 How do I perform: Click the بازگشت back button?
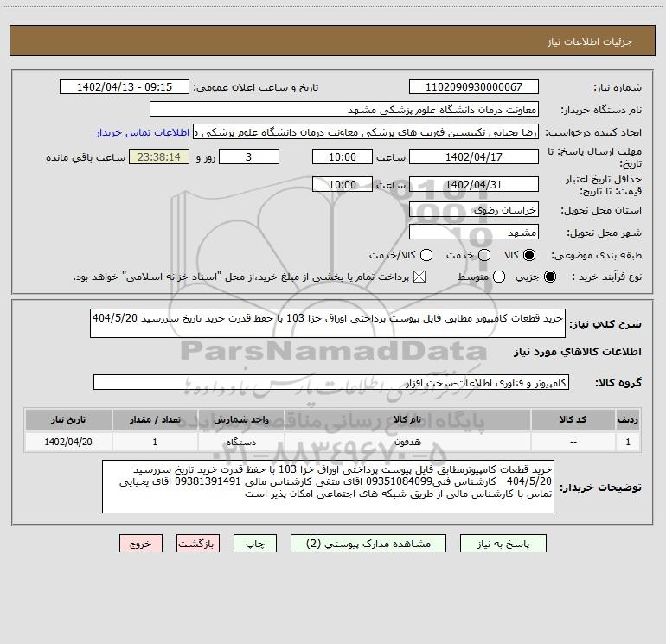(198, 544)
